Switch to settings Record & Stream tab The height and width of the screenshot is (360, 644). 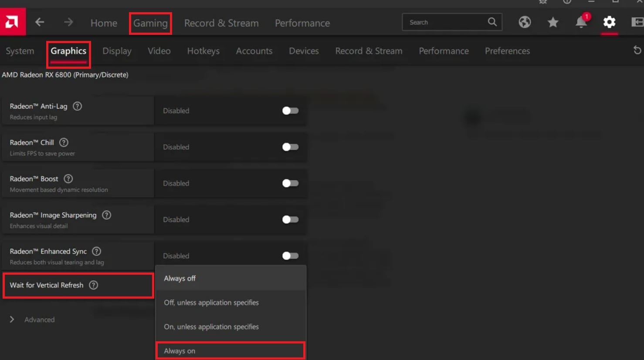point(369,51)
